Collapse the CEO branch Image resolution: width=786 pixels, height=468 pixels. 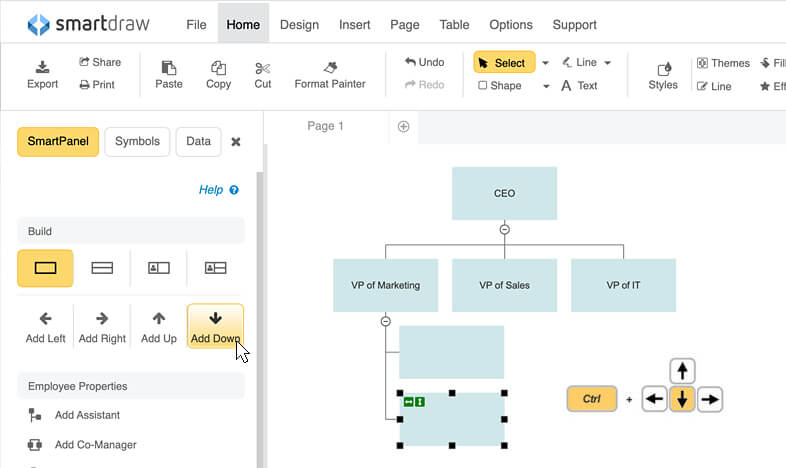[505, 229]
